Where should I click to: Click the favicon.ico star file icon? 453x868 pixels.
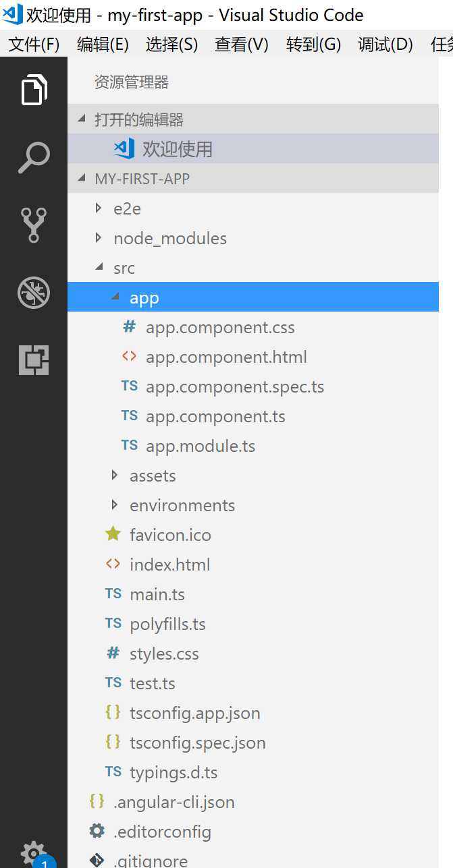(113, 535)
